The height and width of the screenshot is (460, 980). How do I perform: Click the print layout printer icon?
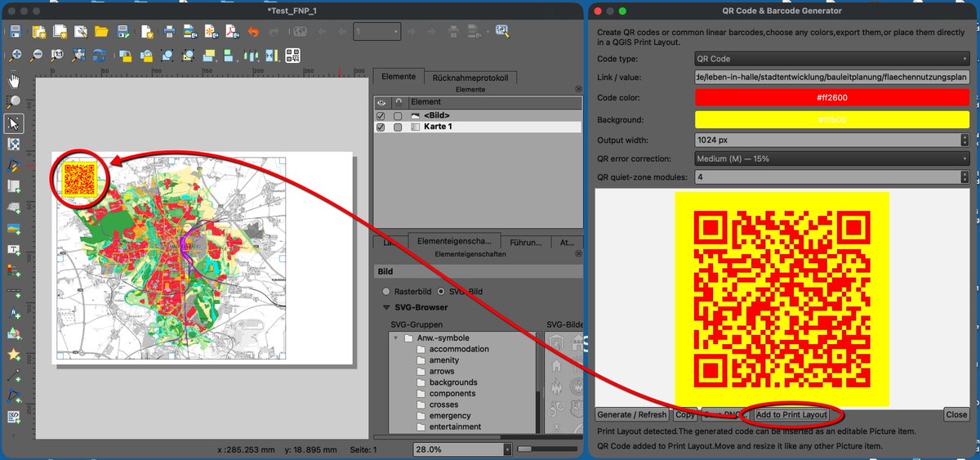point(169,32)
